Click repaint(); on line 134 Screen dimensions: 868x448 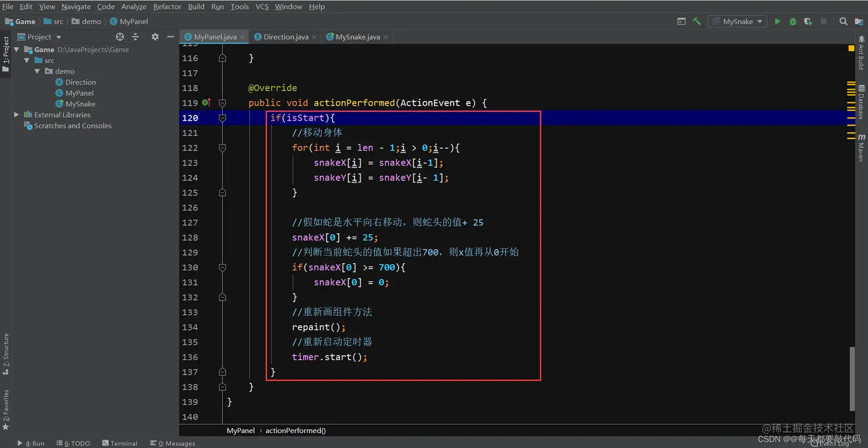[x=319, y=327]
